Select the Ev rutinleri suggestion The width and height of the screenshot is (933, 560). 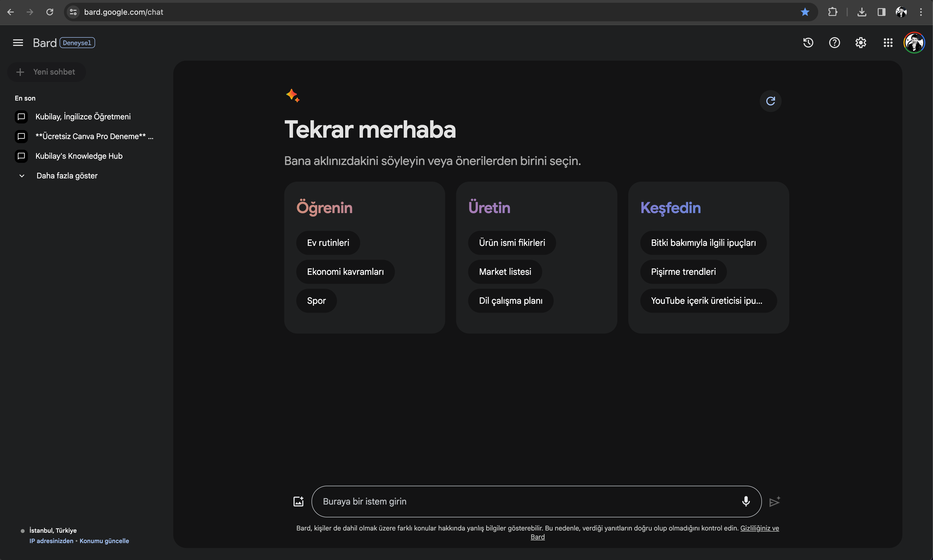click(328, 243)
